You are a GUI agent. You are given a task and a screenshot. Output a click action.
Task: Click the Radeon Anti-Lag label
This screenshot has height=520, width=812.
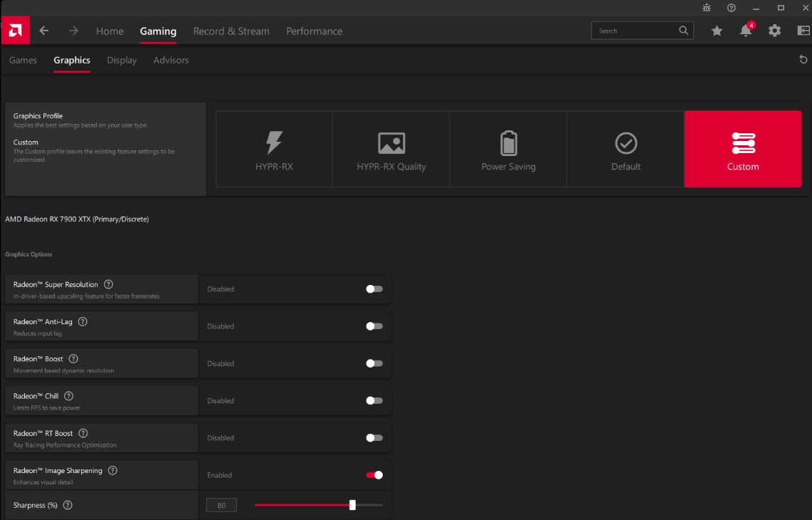pos(43,321)
